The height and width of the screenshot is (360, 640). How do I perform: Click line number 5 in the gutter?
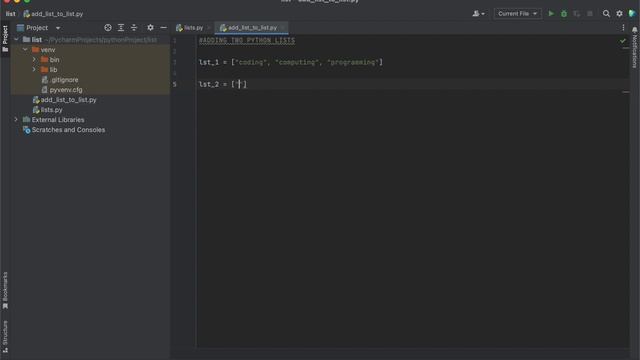click(175, 84)
